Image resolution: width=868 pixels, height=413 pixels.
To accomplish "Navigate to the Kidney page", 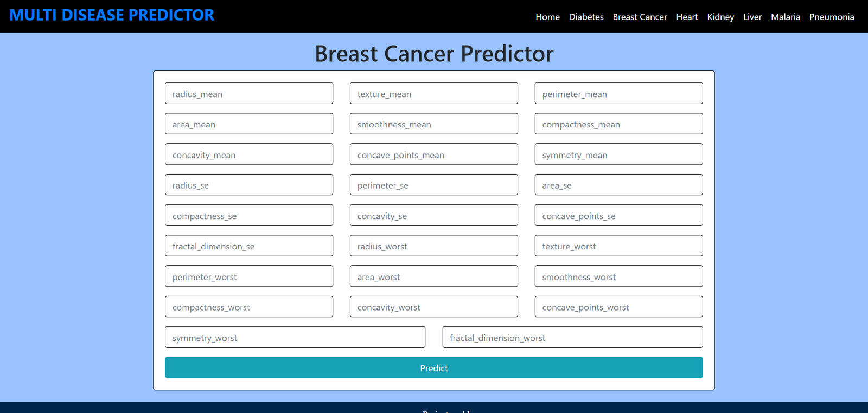I will pos(720,17).
